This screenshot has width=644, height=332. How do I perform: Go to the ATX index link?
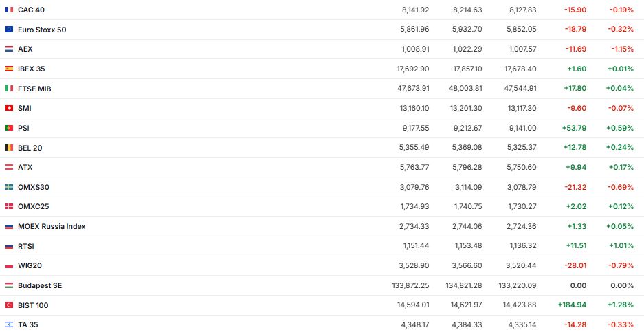(25, 167)
